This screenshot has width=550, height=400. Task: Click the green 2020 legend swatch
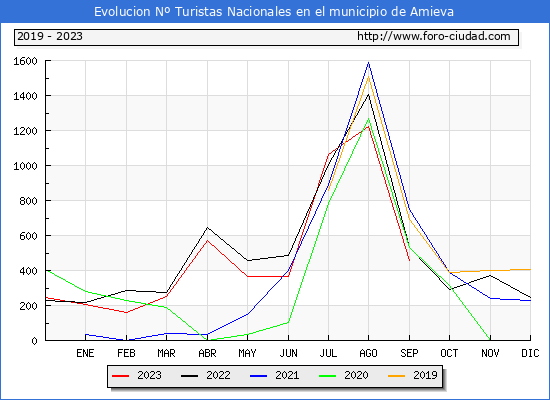click(327, 376)
